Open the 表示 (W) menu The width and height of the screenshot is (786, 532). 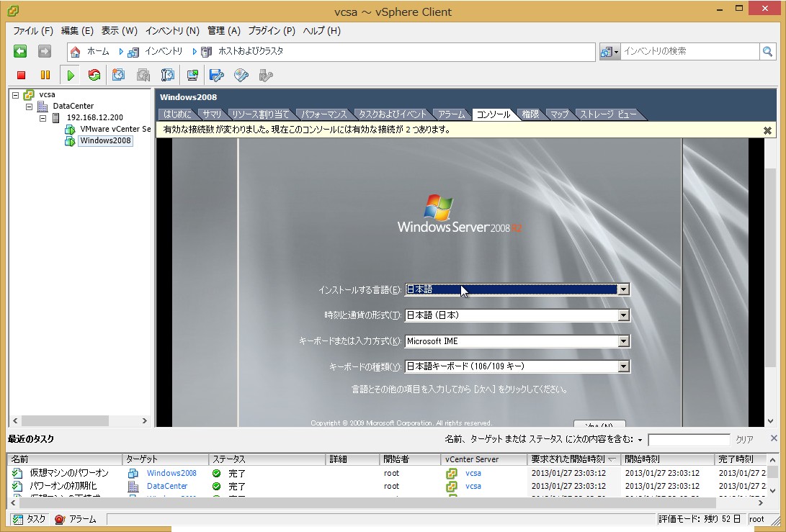(120, 31)
